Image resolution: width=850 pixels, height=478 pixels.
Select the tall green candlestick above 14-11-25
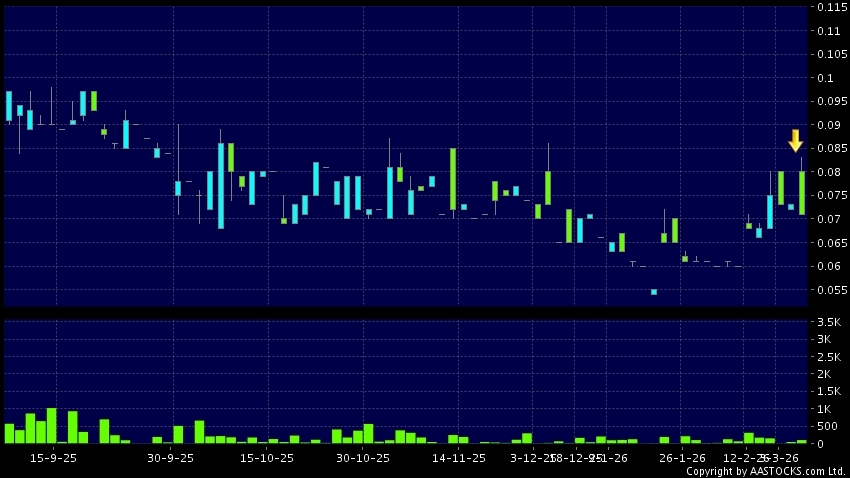(x=453, y=179)
